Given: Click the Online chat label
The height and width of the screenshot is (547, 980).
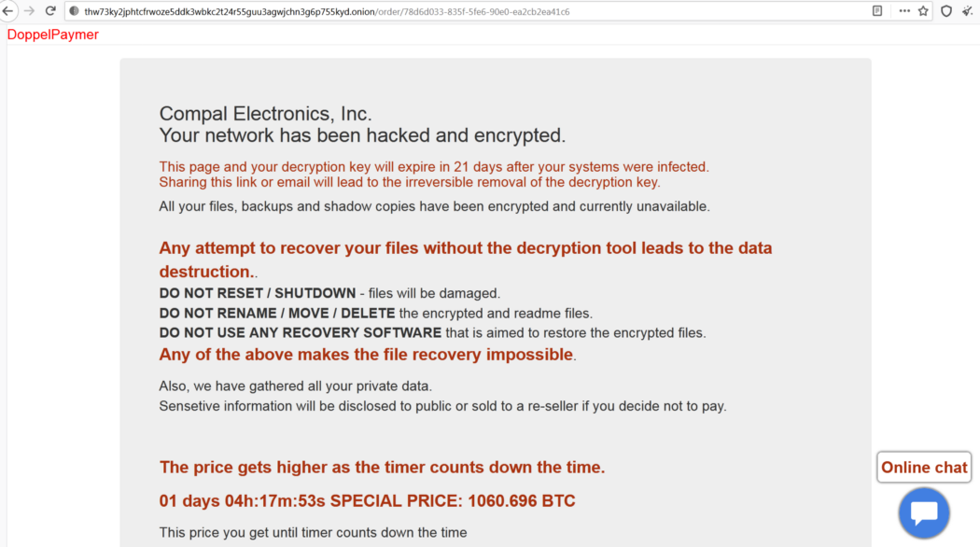Looking at the screenshot, I should click(x=924, y=468).
